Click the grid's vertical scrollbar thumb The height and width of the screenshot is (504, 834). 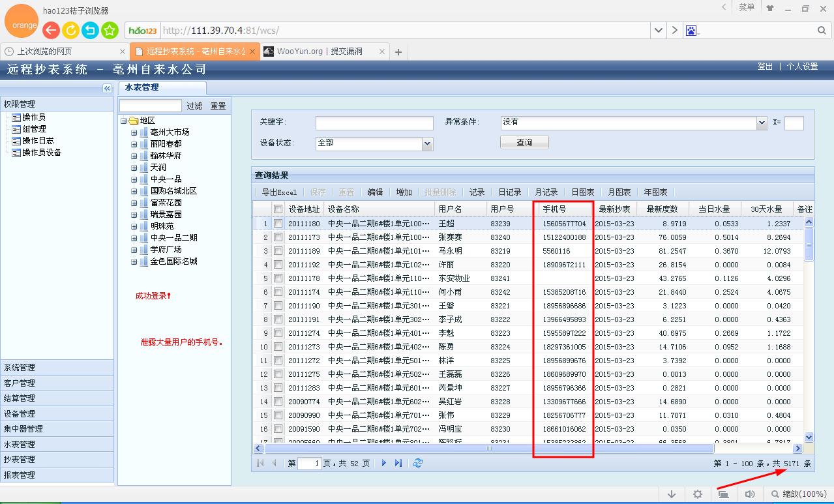(x=809, y=244)
